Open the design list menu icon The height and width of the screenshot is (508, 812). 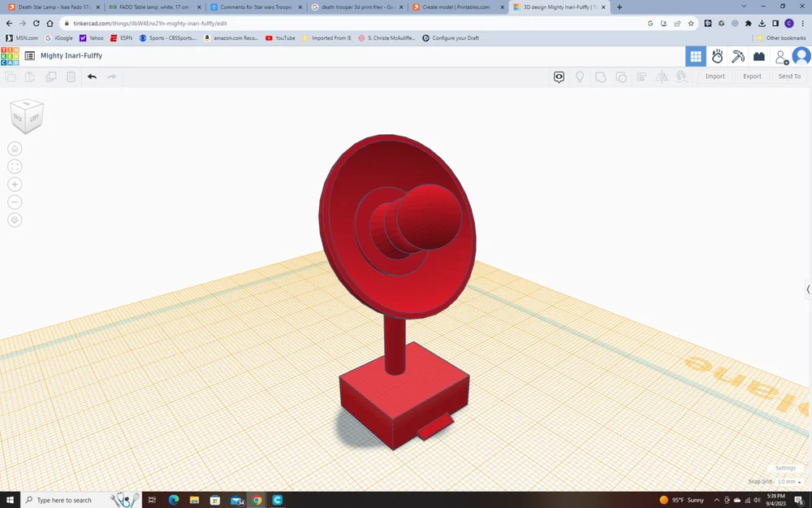click(30, 55)
